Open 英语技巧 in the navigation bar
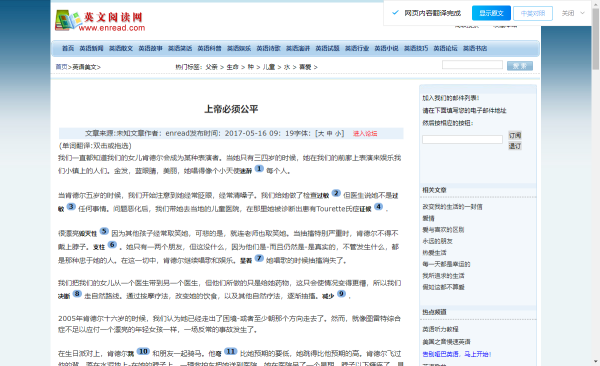The height and width of the screenshot is (366, 600). click(x=416, y=48)
